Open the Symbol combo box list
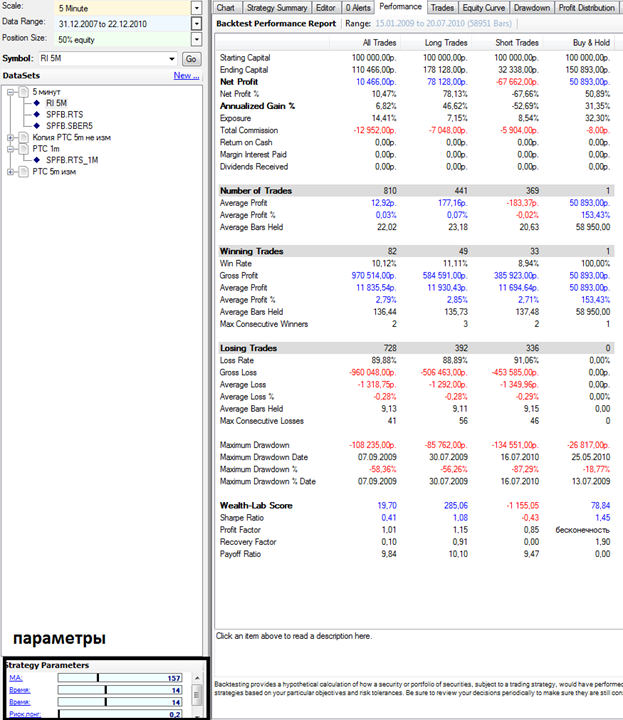Viewport: 623px width, 720px height. [x=171, y=59]
